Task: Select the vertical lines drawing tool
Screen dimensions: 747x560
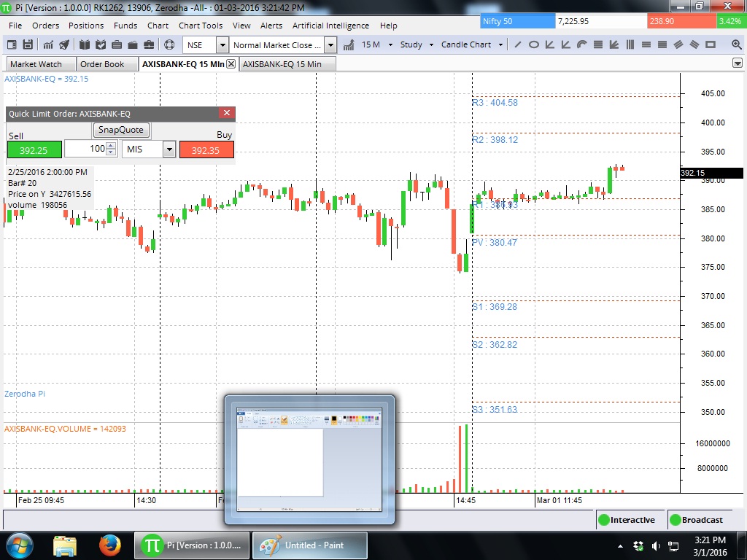Action: pyautogui.click(x=630, y=44)
